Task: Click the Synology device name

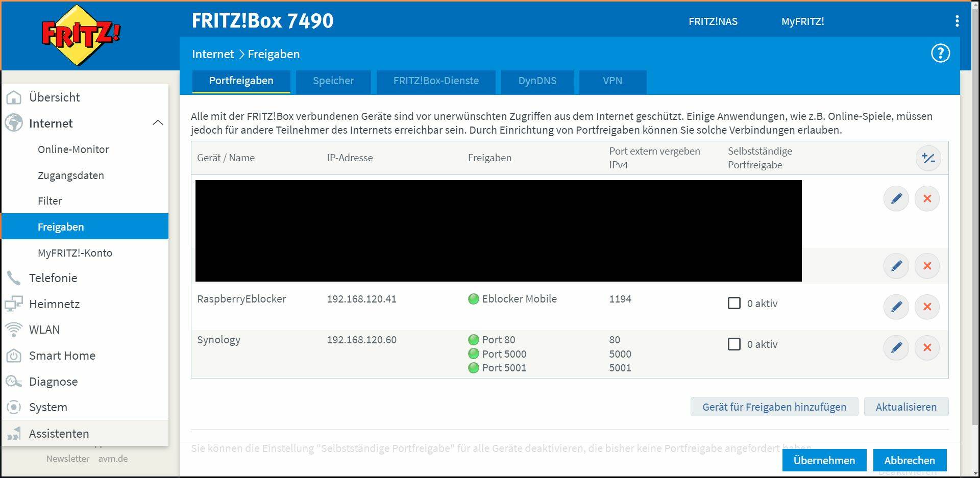Action: 218,340
